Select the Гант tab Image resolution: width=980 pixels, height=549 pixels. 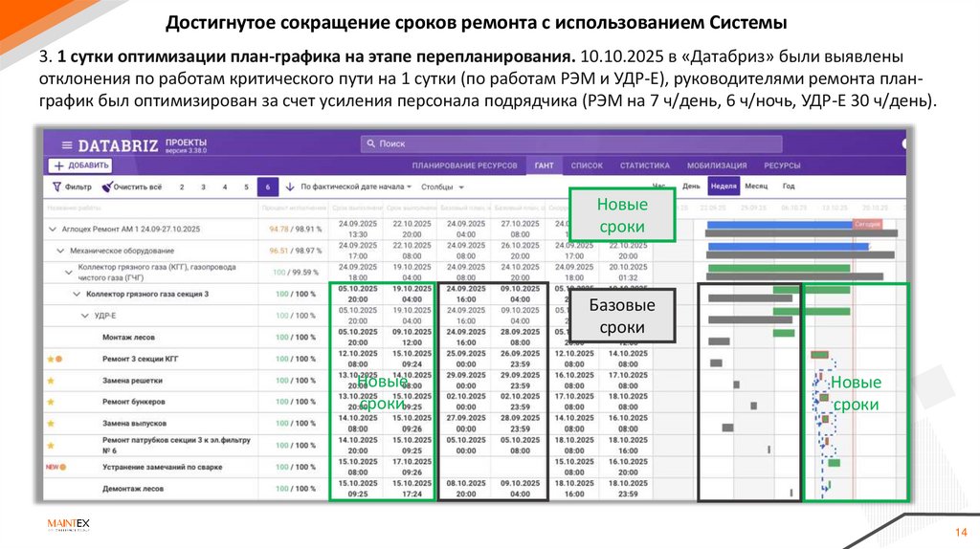[544, 165]
